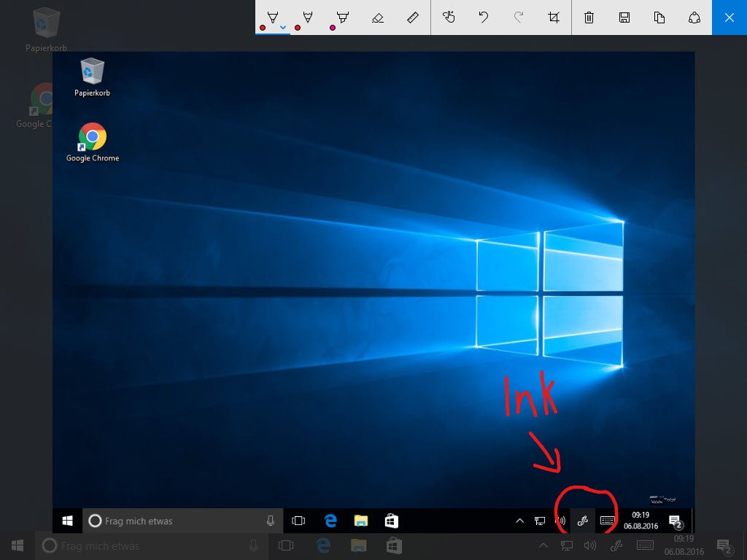The height and width of the screenshot is (560, 747).
Task: Click the bright Google Chrome icon in the screenshot
Action: (x=93, y=137)
